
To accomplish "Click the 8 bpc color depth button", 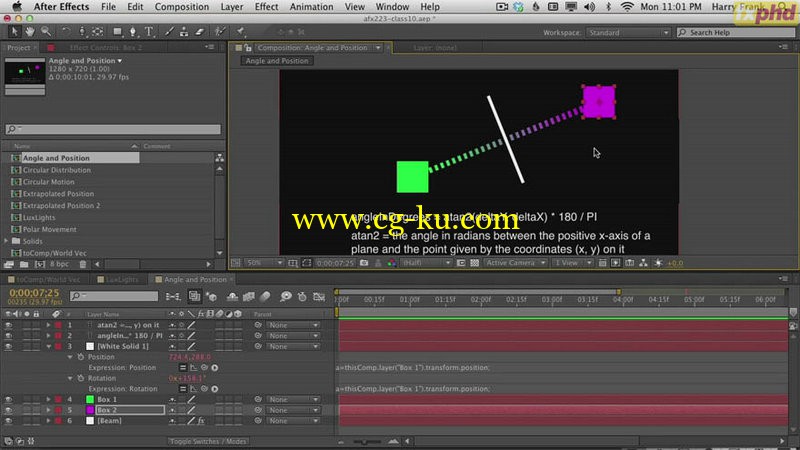I will coord(59,264).
